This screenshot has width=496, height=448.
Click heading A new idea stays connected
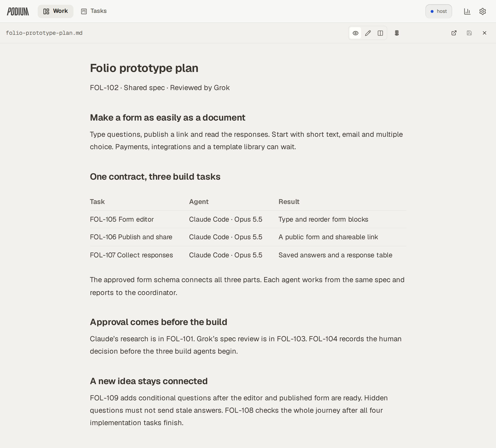pos(149,381)
